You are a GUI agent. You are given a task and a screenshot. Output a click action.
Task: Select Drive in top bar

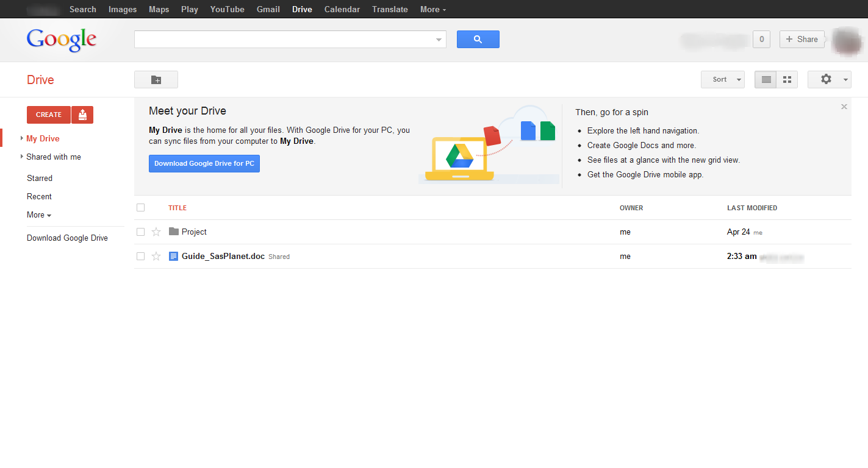coord(302,9)
